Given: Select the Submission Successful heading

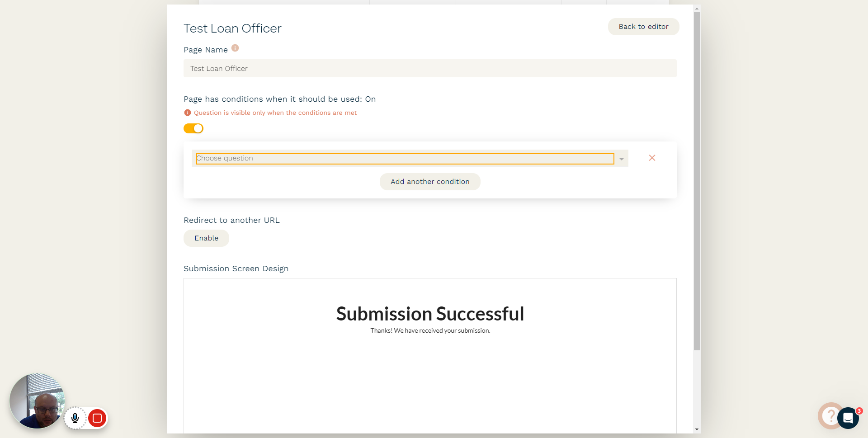Looking at the screenshot, I should point(430,314).
